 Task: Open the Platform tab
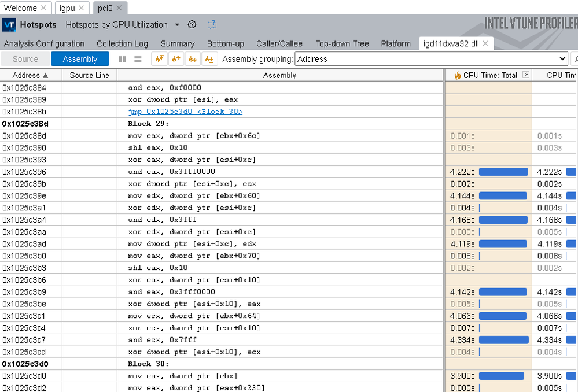coord(396,43)
